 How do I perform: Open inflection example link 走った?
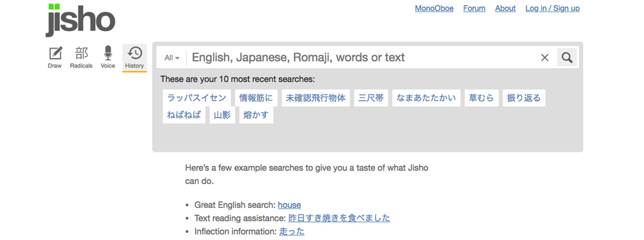point(292,232)
